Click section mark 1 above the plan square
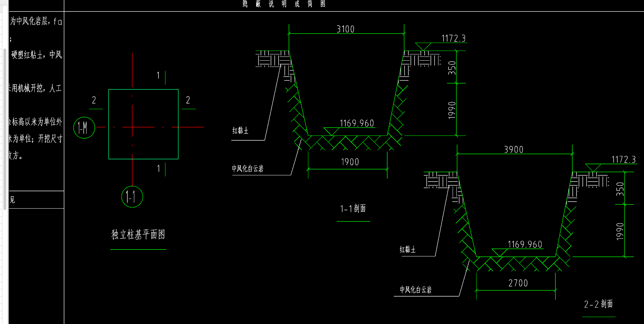The height and width of the screenshot is (324, 644). click(x=158, y=76)
